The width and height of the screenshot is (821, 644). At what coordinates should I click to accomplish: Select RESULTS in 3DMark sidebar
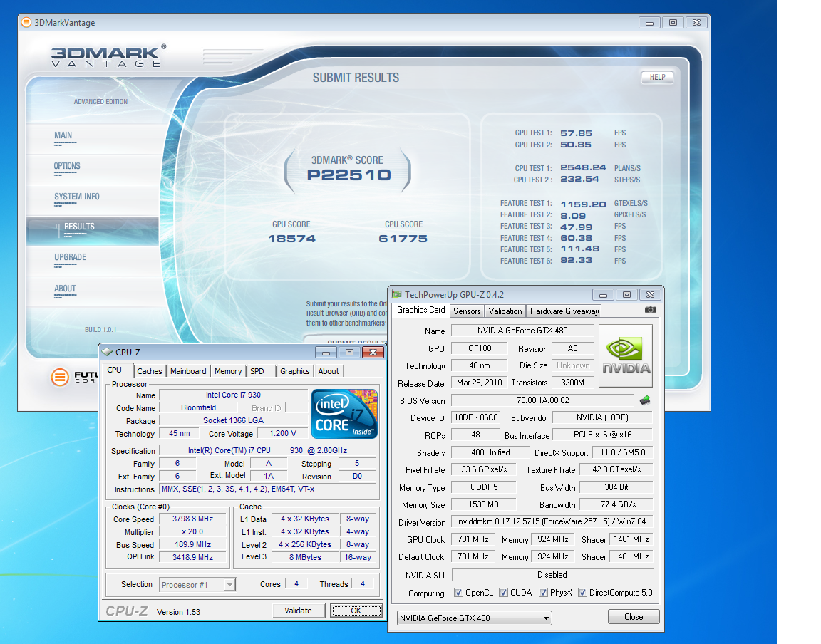[x=93, y=230]
